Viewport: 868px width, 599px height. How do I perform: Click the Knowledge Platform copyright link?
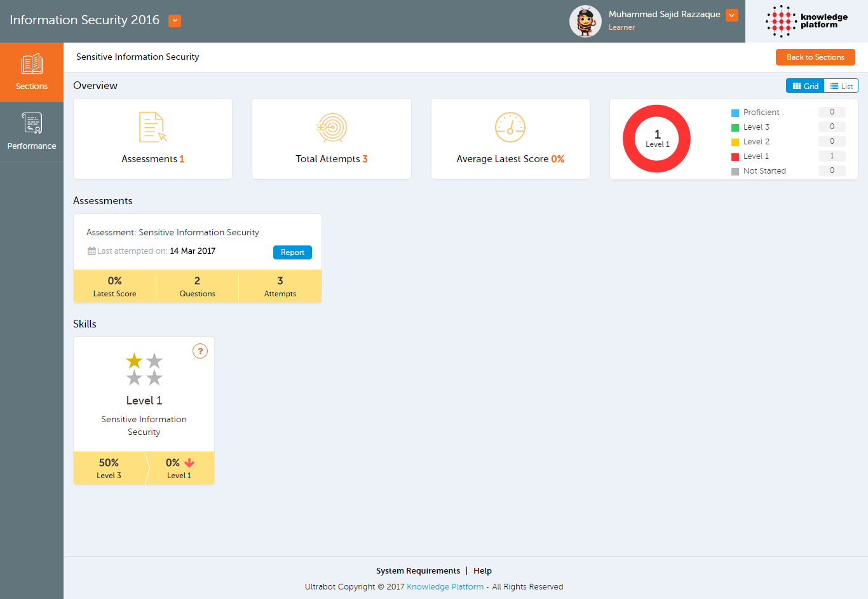(445, 587)
